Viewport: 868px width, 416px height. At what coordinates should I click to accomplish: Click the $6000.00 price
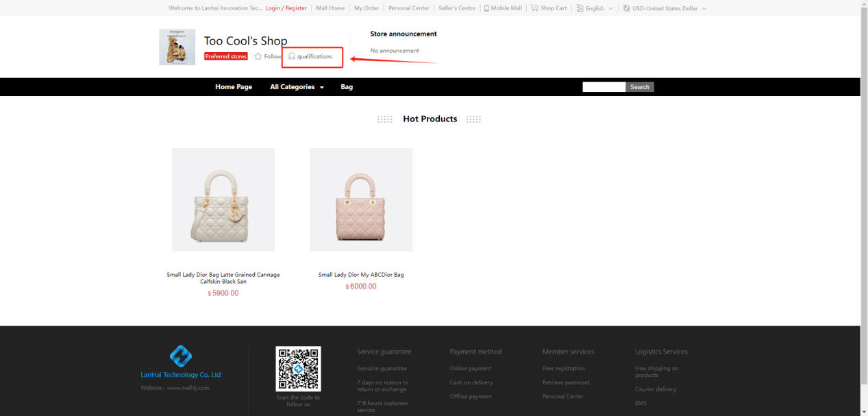[x=361, y=286]
